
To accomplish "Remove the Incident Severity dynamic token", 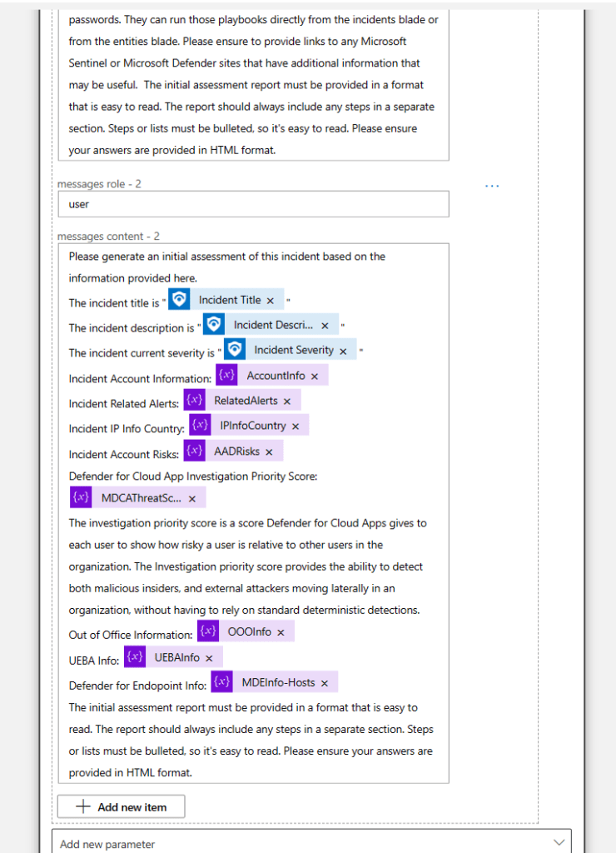I will point(343,351).
